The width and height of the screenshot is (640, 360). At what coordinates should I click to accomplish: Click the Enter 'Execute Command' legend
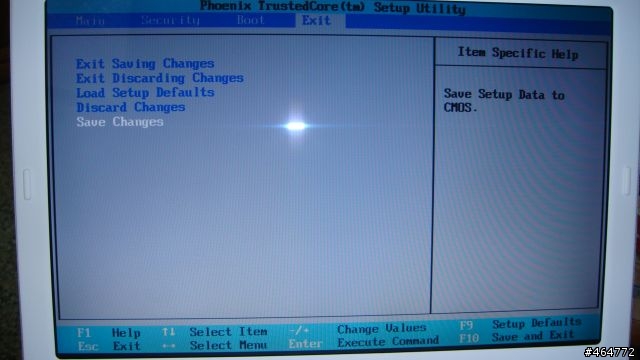(x=364, y=342)
